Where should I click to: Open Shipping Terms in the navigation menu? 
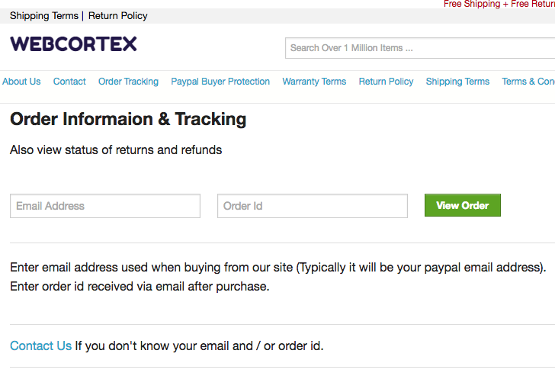point(457,82)
